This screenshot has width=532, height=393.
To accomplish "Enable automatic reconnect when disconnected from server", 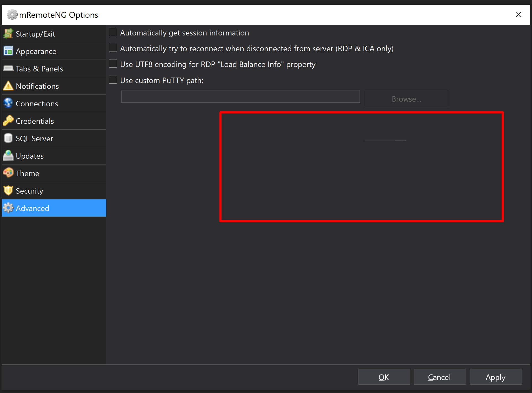I will (113, 48).
